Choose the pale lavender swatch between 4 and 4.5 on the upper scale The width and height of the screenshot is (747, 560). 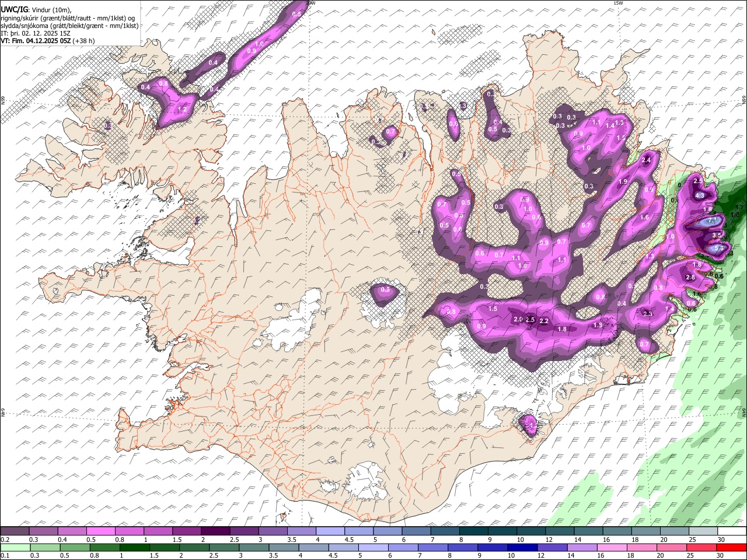click(329, 531)
